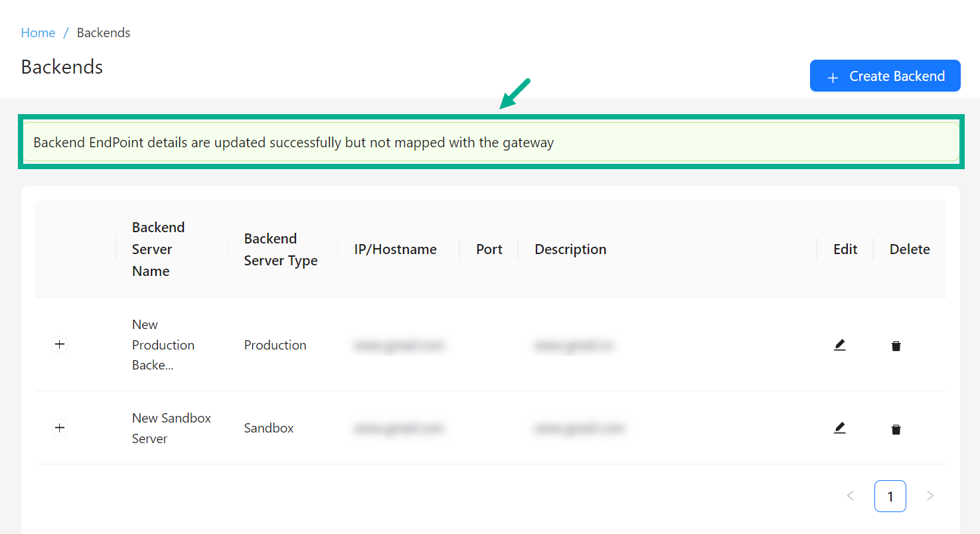Click the trash icon for New Sandbox Server
The image size is (980, 534).
[896, 429]
